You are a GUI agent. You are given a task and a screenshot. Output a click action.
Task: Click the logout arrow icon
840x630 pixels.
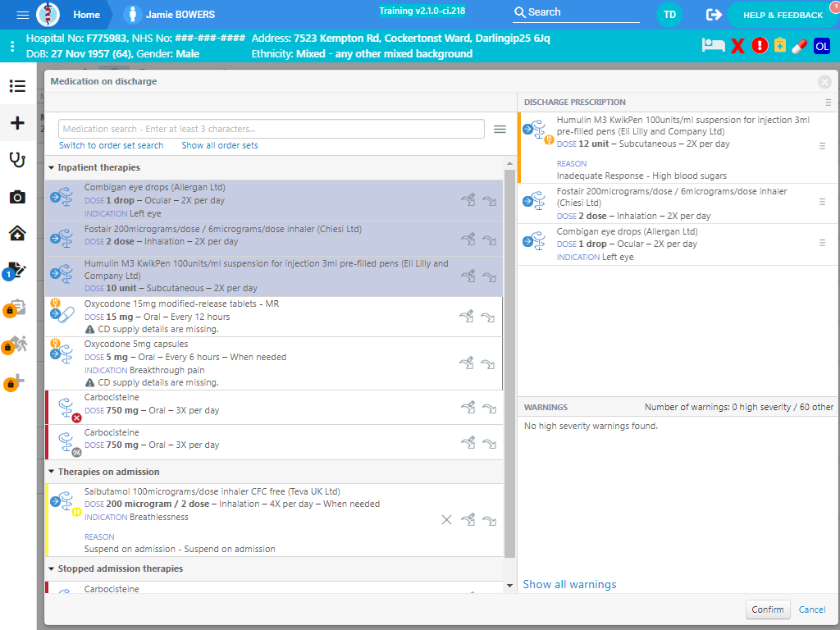click(x=714, y=15)
